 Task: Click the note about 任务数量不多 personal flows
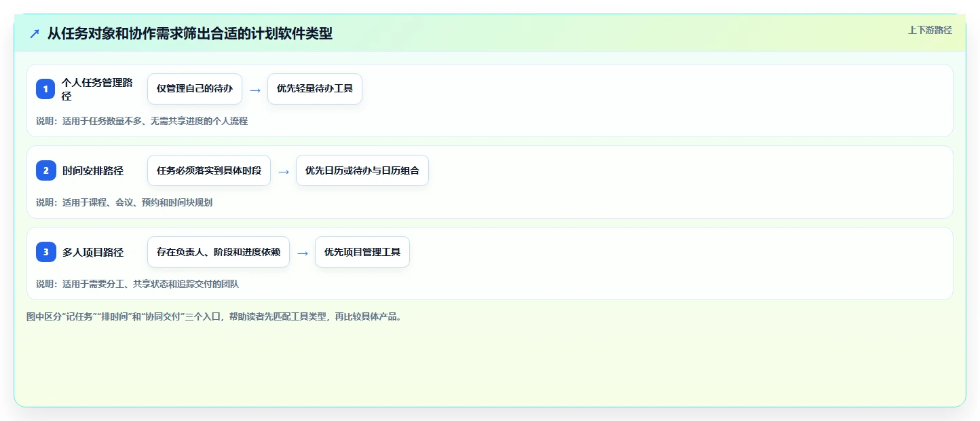pyautogui.click(x=142, y=121)
